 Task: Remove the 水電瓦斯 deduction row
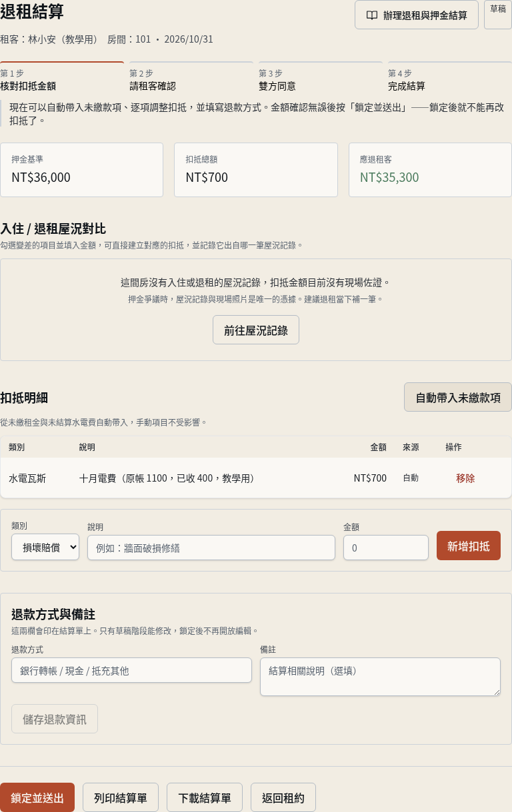click(465, 478)
